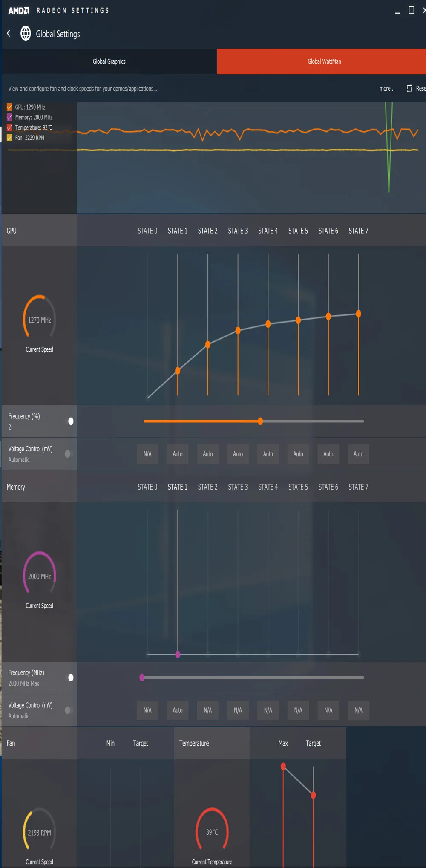Click the Fan Target column header
Screen dimensions: 426x868
[x=141, y=743]
